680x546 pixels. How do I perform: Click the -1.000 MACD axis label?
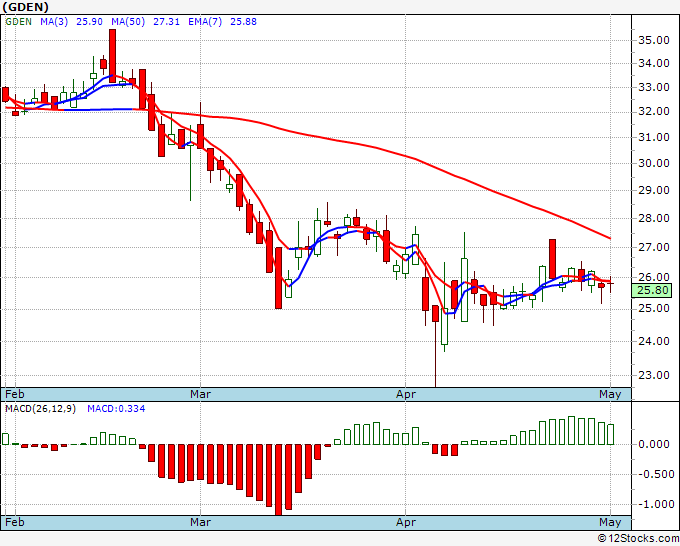coord(655,504)
